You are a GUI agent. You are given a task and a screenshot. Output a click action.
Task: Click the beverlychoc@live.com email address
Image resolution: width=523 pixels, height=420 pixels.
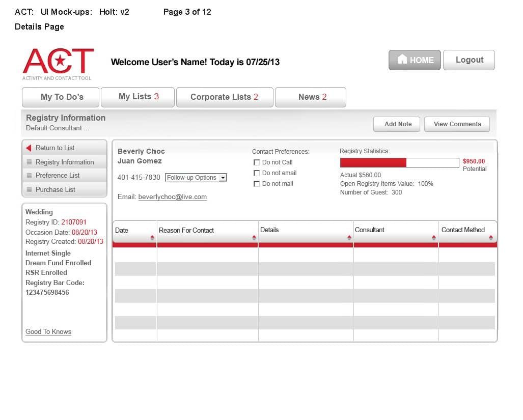point(172,197)
